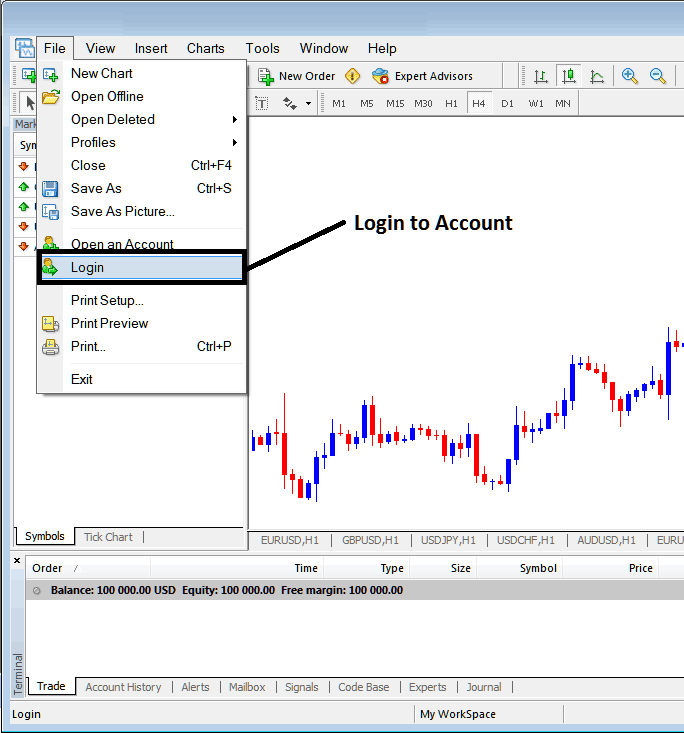684x733 pixels.
Task: Switch to candlestick chart view
Action: coord(569,76)
